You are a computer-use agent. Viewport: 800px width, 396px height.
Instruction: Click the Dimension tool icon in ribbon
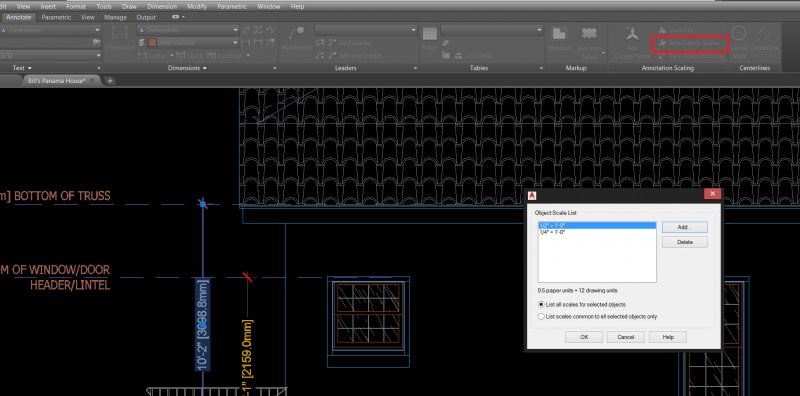(x=119, y=34)
